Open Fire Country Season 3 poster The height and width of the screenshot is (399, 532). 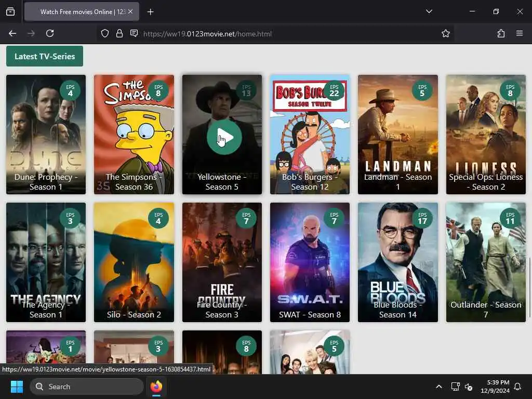pos(222,262)
